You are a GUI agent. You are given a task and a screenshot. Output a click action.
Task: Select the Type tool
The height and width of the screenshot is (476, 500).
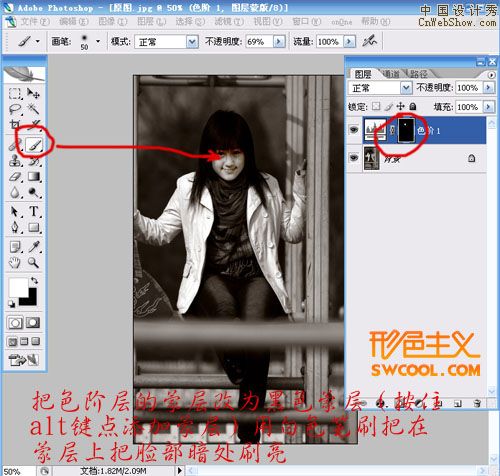[x=34, y=211]
